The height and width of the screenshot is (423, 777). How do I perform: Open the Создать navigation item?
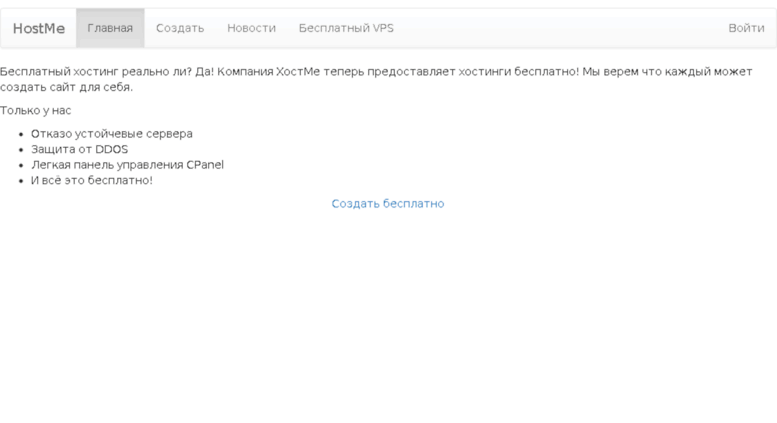pos(180,28)
